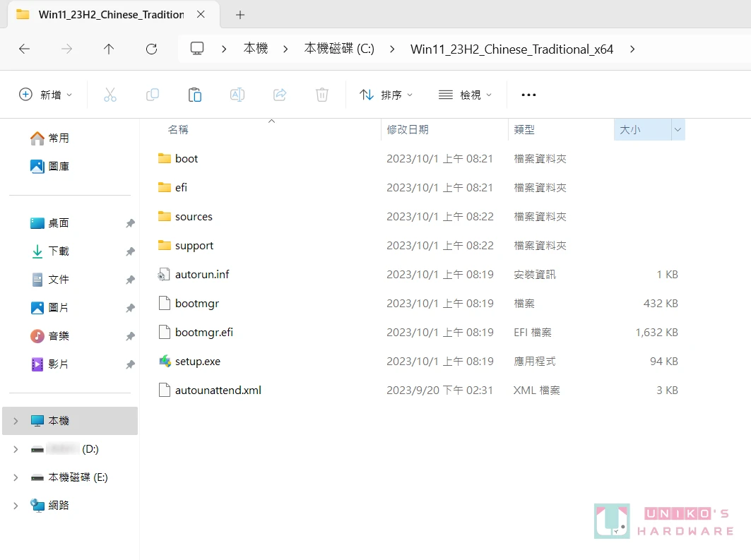Screen dimensions: 751x560
Task: Click the Cut scissors icon
Action: click(x=110, y=95)
